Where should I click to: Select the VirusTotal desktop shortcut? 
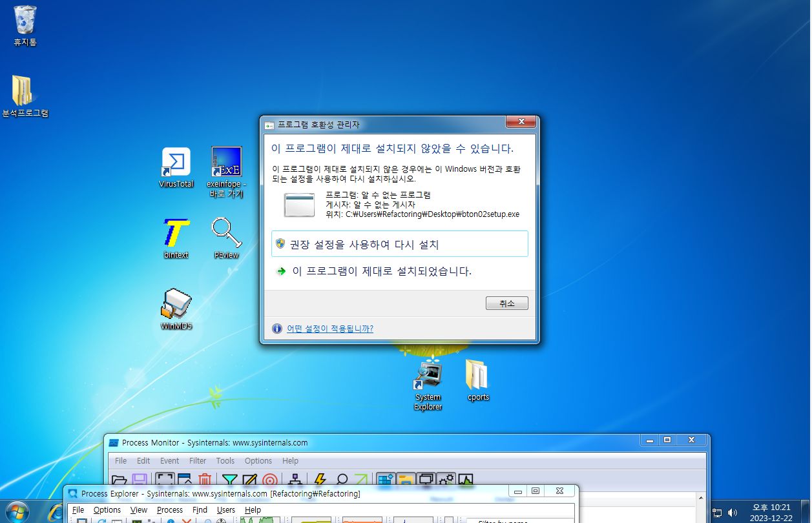pyautogui.click(x=176, y=167)
